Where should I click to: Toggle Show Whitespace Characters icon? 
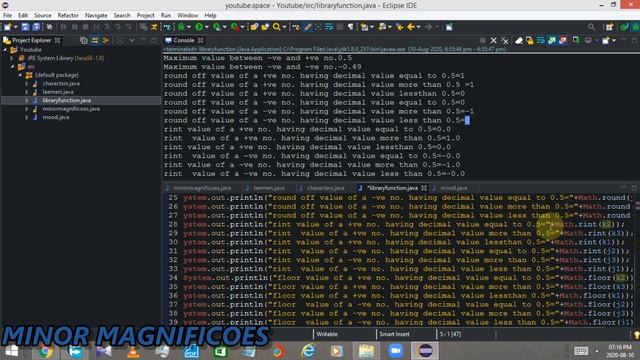click(351, 27)
